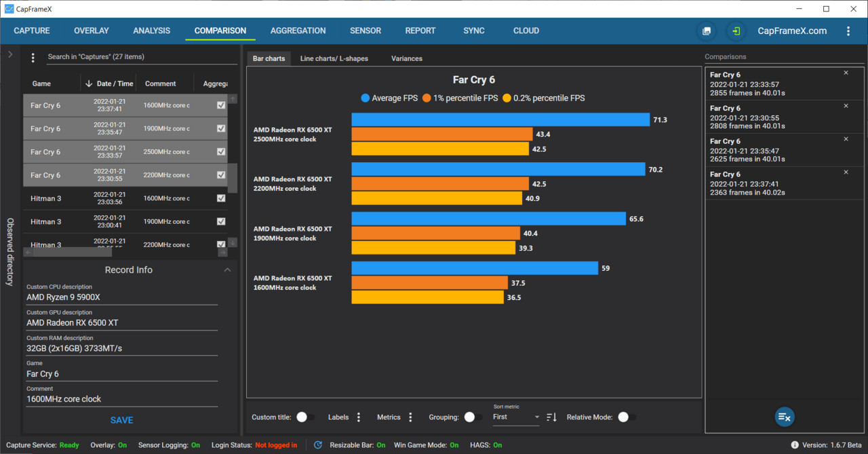This screenshot has height=454, width=868.
Task: Click the Average FPS blue legend swatch
Action: coord(366,98)
